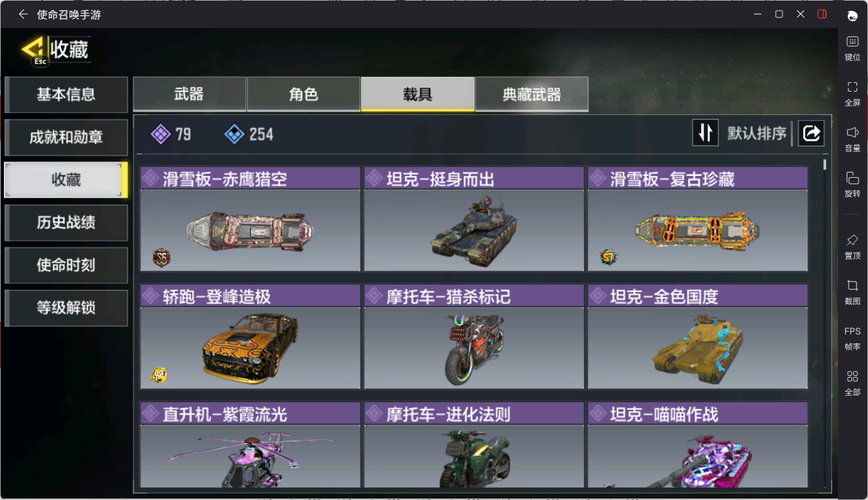Screen dimensions: 868x500
Task: Click the emulator back arrow in title bar
Action: (23, 14)
